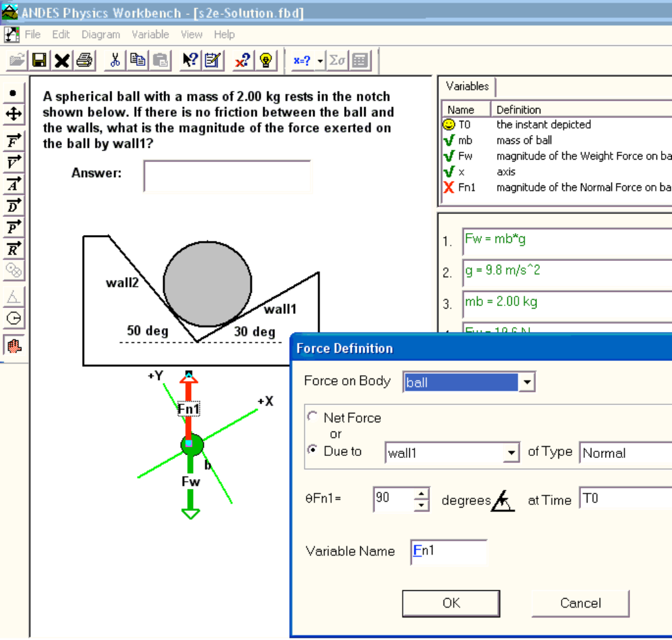Image resolution: width=672 pixels, height=640 pixels.
Task: Open the File menu
Action: pos(32,34)
